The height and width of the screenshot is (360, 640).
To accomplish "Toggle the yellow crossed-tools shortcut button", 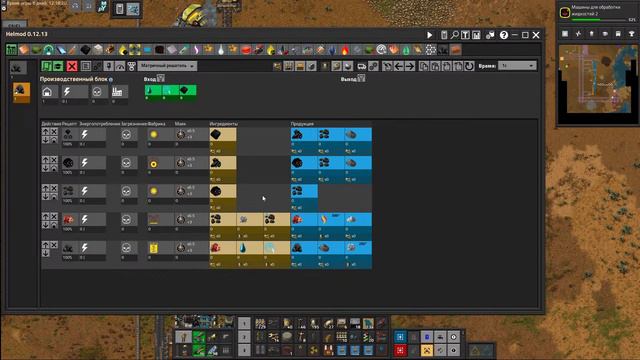I will (x=427, y=350).
